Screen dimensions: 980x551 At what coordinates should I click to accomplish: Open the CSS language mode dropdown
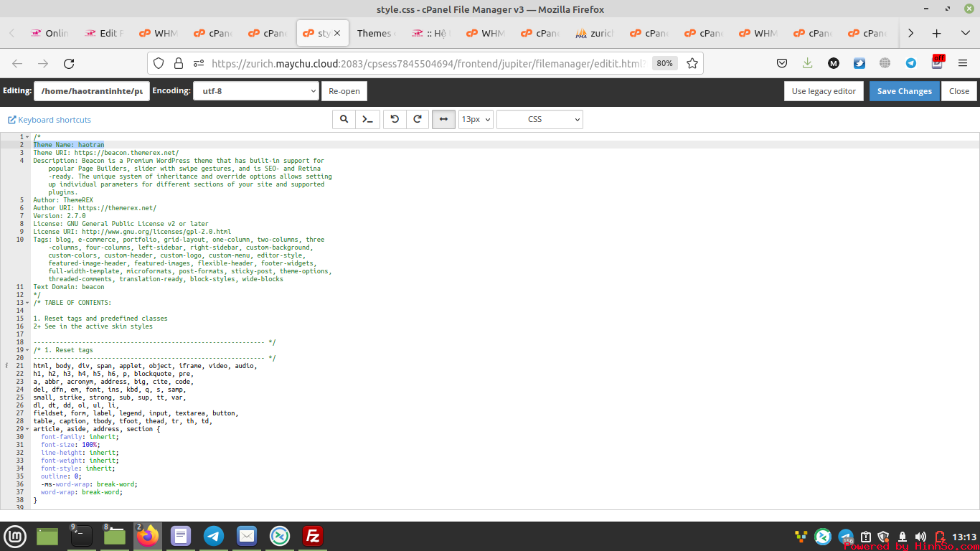[540, 119]
